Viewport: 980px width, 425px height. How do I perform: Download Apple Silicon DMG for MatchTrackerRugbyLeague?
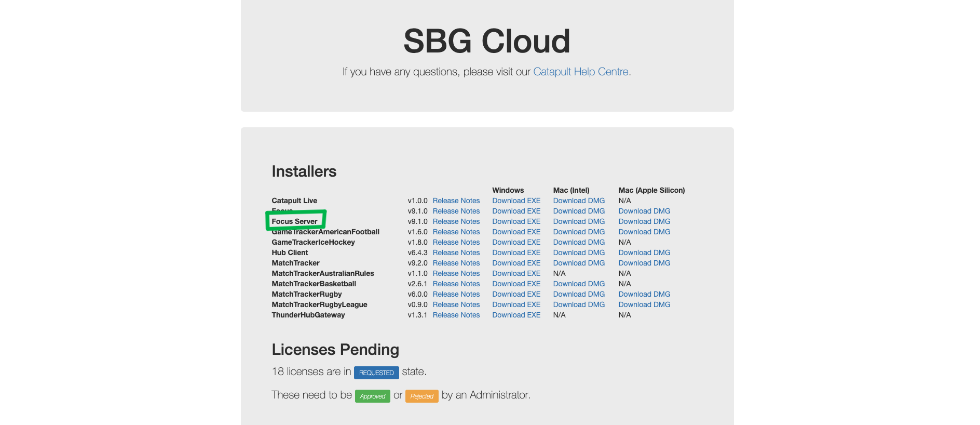[x=644, y=304]
